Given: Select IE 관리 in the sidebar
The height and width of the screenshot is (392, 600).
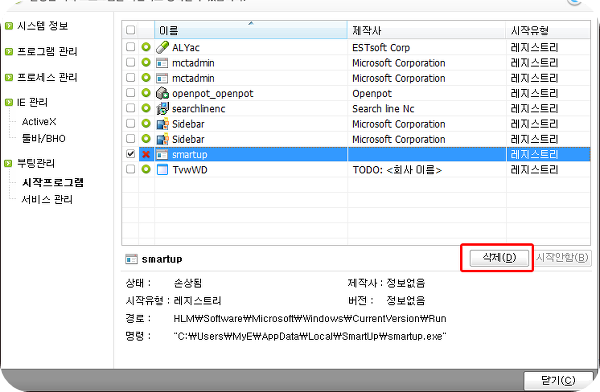Looking at the screenshot, I should pyautogui.click(x=32, y=102).
